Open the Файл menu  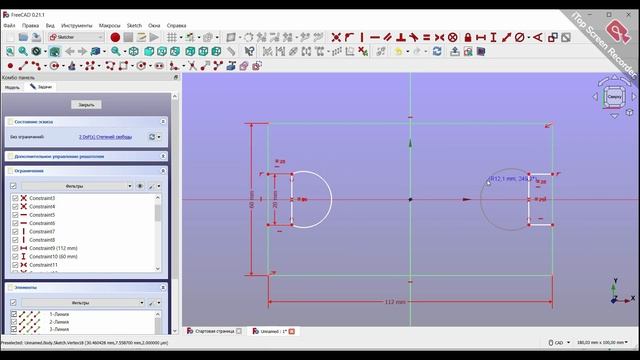[9, 25]
